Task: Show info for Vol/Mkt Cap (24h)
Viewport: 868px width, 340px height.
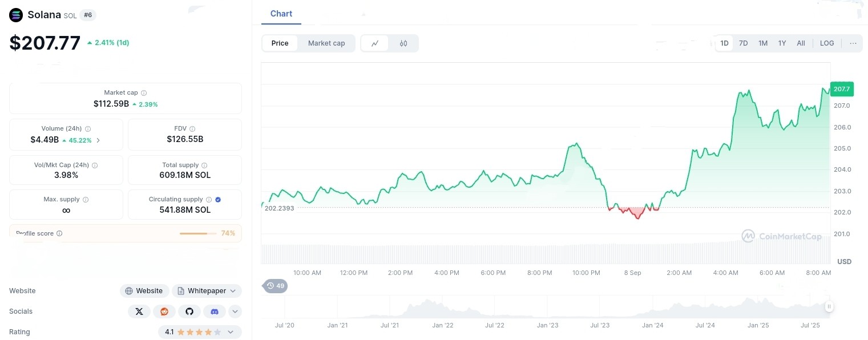Action: (95, 165)
